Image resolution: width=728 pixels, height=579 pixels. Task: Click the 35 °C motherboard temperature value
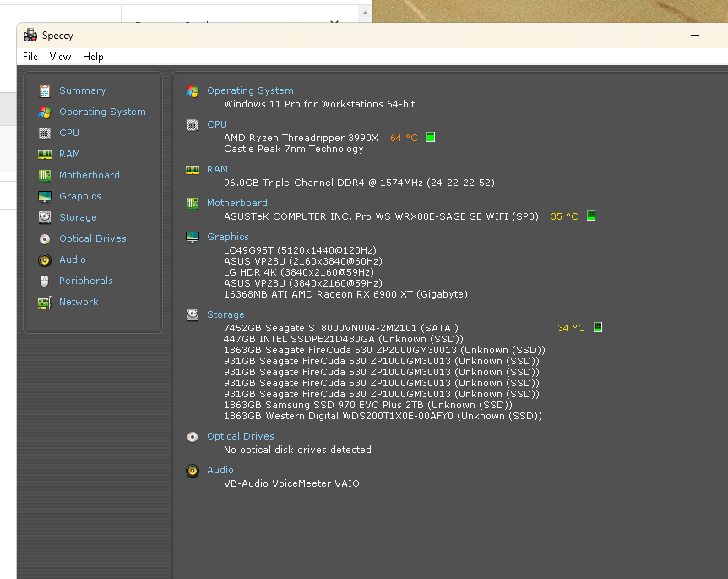click(x=564, y=216)
